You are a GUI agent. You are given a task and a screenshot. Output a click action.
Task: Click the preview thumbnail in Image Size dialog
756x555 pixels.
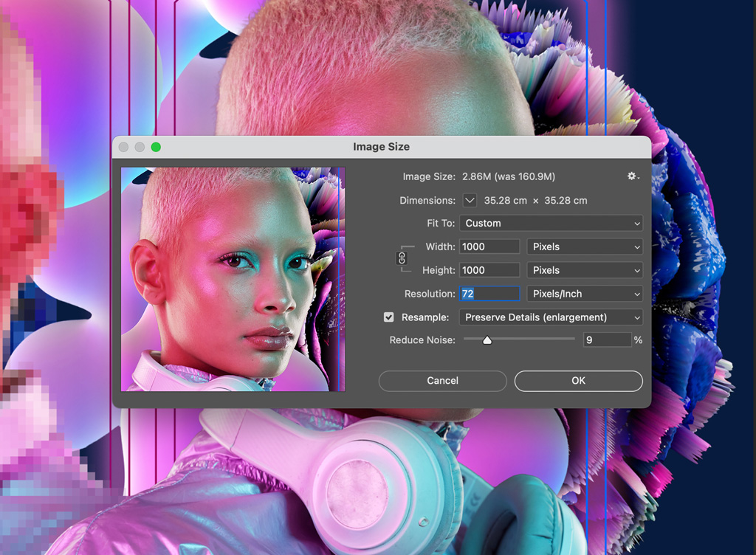[233, 280]
